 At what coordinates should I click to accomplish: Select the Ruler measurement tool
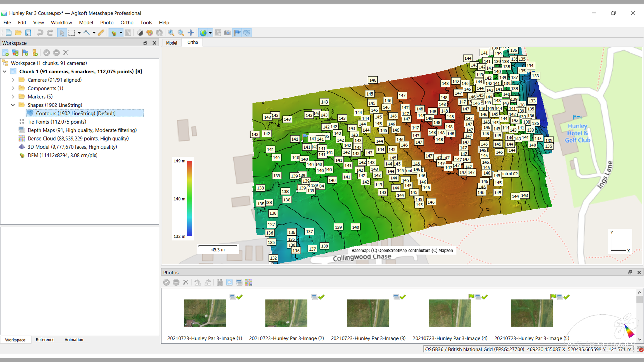(x=101, y=33)
